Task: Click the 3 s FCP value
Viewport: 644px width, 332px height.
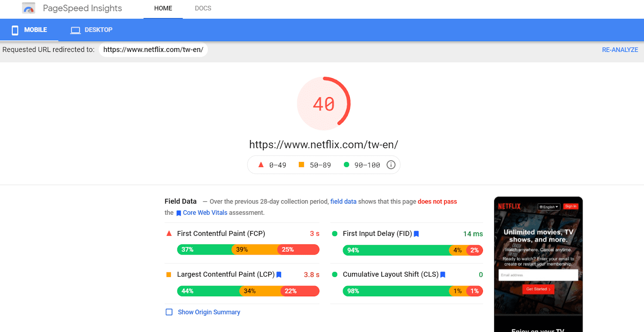Action: click(315, 234)
